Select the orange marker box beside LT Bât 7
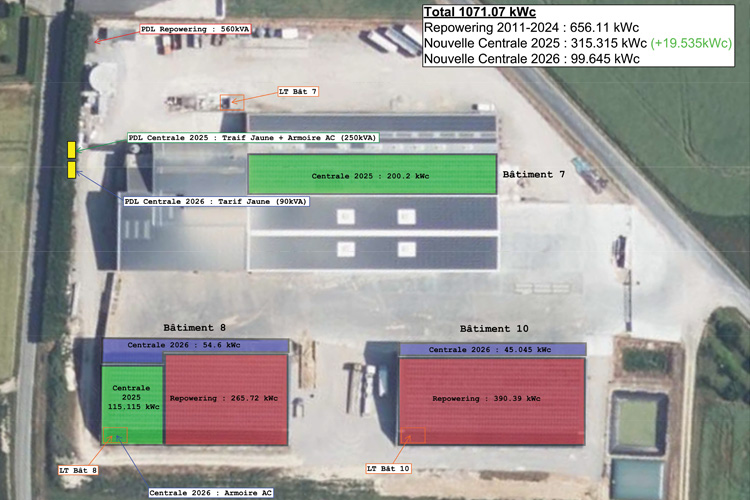750x500 pixels. coord(232,102)
